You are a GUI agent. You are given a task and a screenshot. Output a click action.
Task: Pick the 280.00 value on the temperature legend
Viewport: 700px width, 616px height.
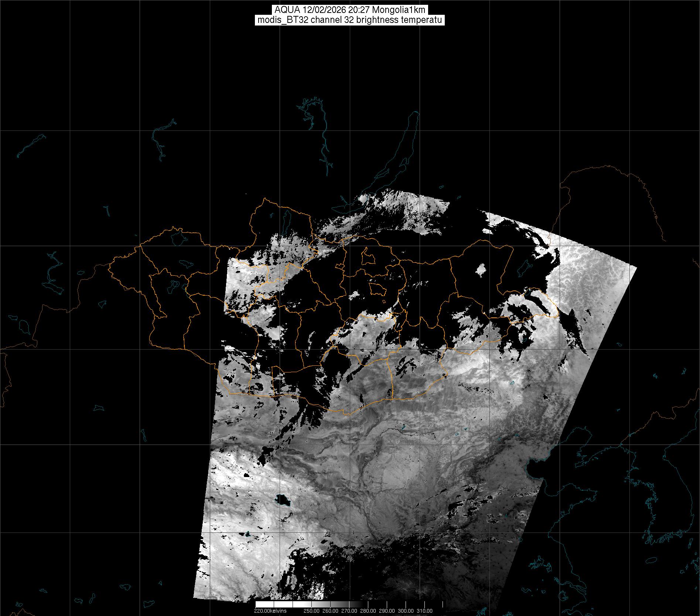point(368,611)
